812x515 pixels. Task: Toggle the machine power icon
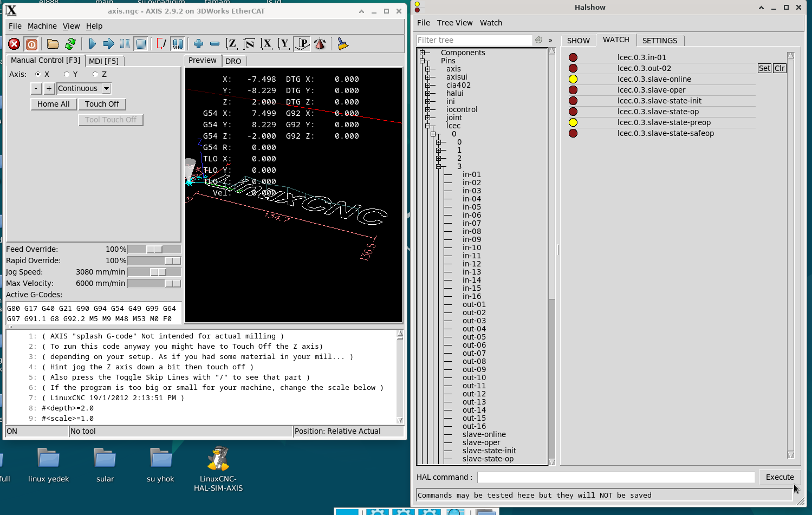31,44
